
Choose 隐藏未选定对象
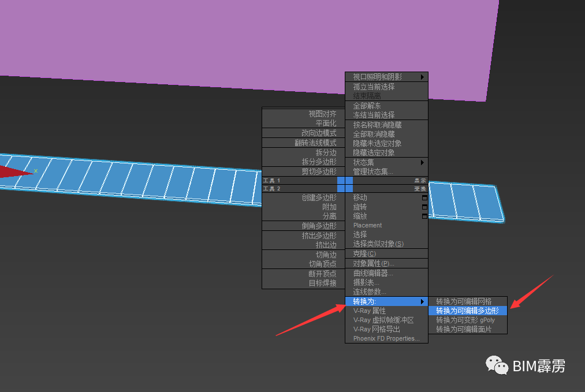(386, 143)
